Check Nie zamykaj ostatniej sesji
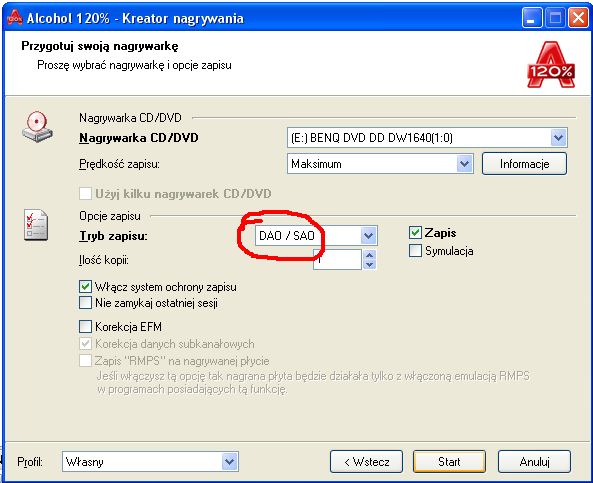Screen dimensions: 593x483 [x=85, y=303]
